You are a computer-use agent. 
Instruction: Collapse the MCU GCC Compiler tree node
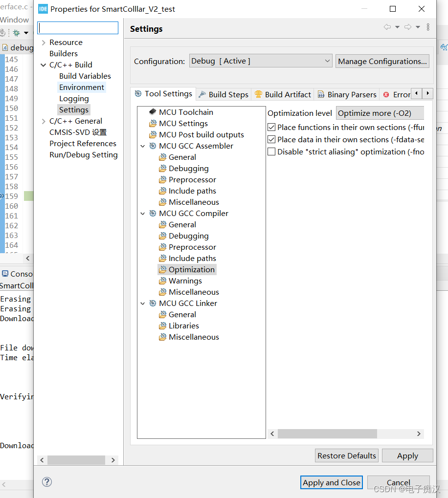[143, 213]
